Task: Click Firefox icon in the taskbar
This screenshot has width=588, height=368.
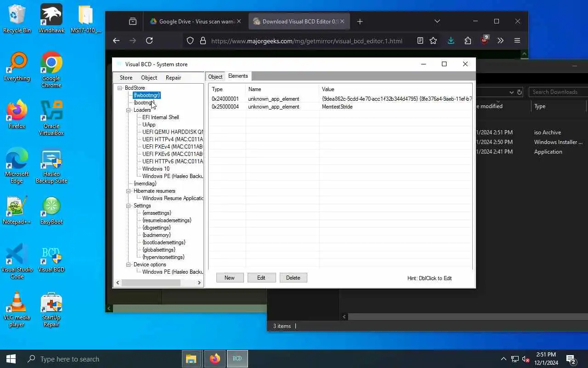Action: point(215,359)
